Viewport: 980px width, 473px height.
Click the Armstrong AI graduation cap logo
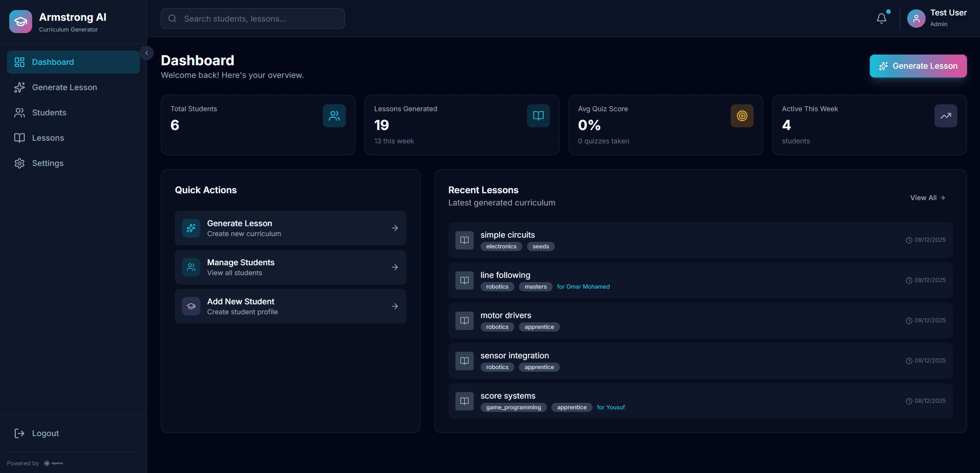point(20,21)
